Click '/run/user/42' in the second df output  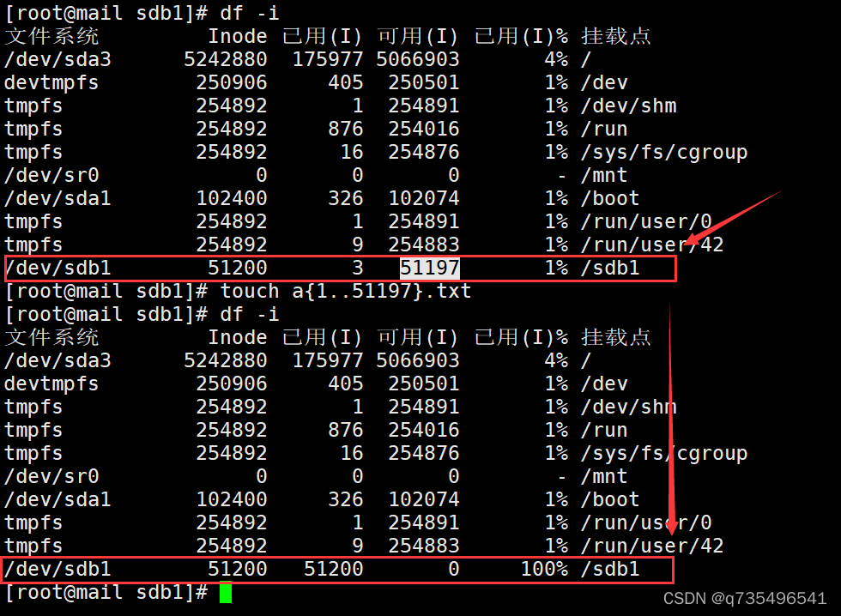click(x=652, y=546)
